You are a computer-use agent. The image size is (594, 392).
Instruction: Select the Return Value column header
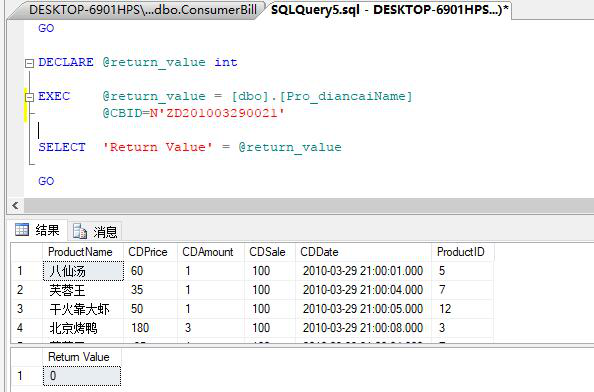[x=82, y=357]
